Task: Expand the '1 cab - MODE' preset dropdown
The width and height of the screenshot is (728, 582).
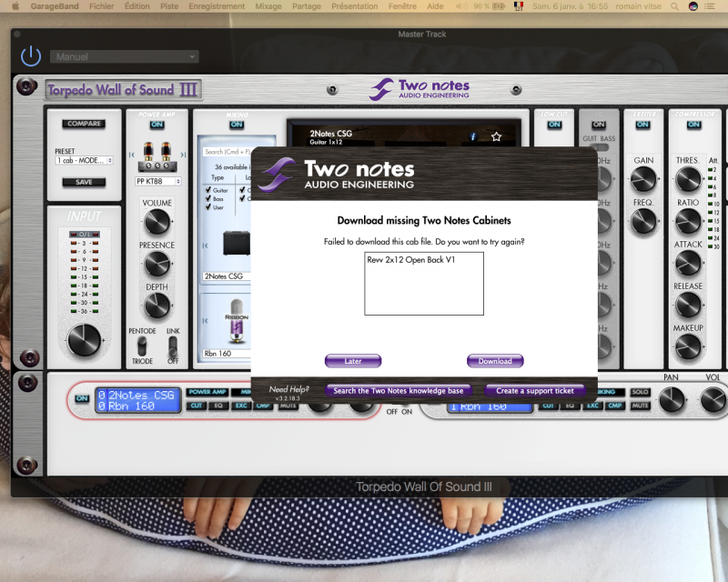Action: (84, 160)
